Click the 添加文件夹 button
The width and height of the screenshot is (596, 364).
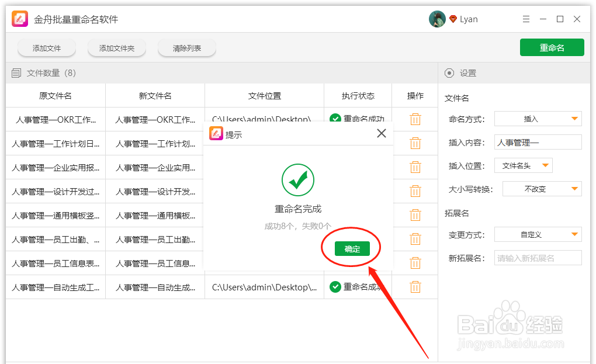[116, 48]
